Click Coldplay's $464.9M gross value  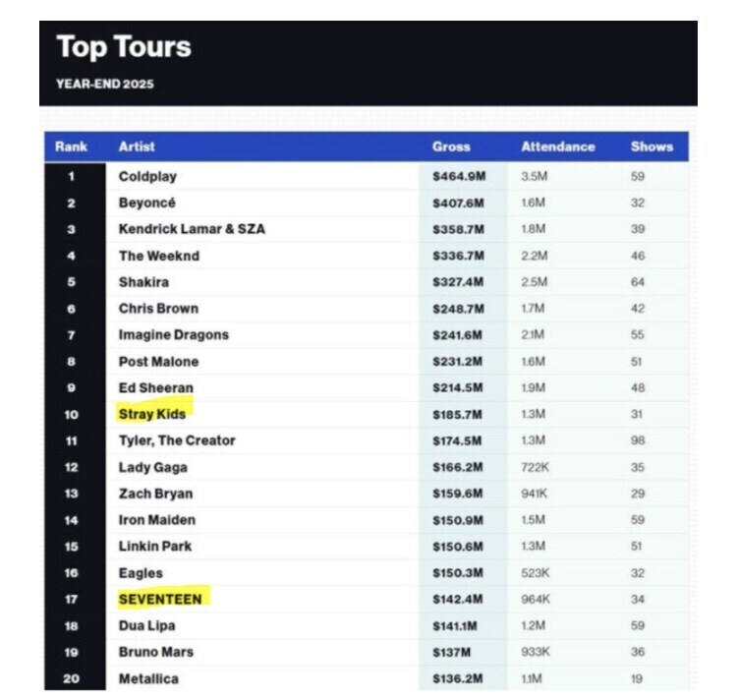click(x=456, y=177)
